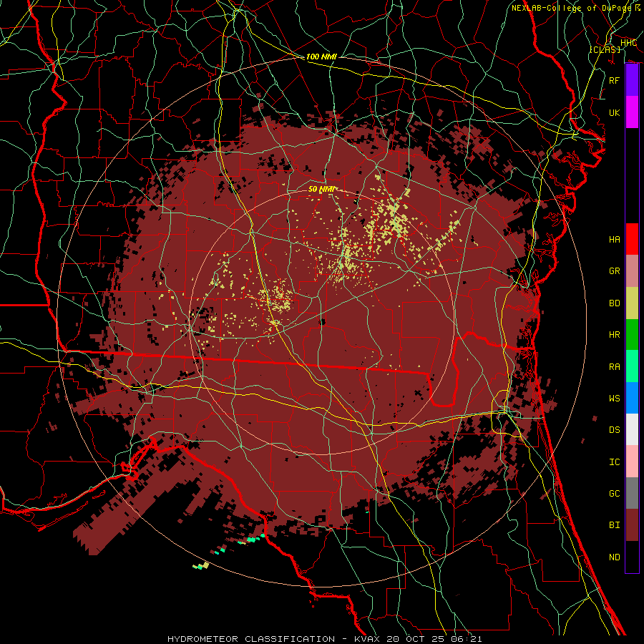
Task: Click the NEXLAB-College of DuPage text
Action: click(x=572, y=8)
